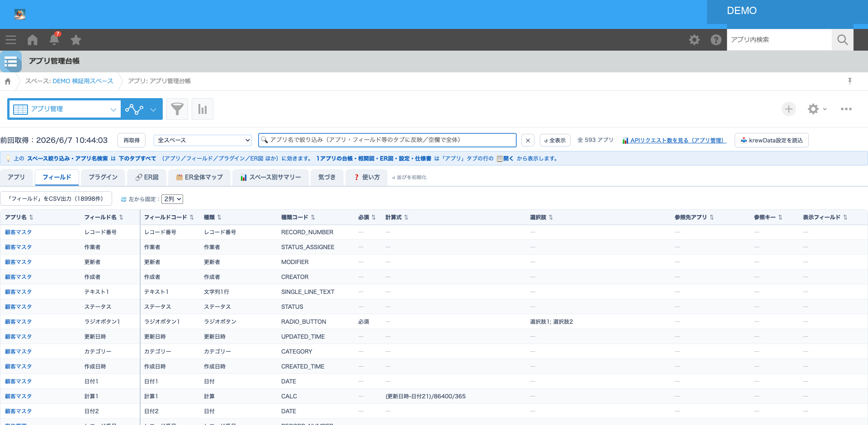Focus the アプリ名で絞り込み filter field
This screenshot has height=425, width=868.
(x=387, y=140)
